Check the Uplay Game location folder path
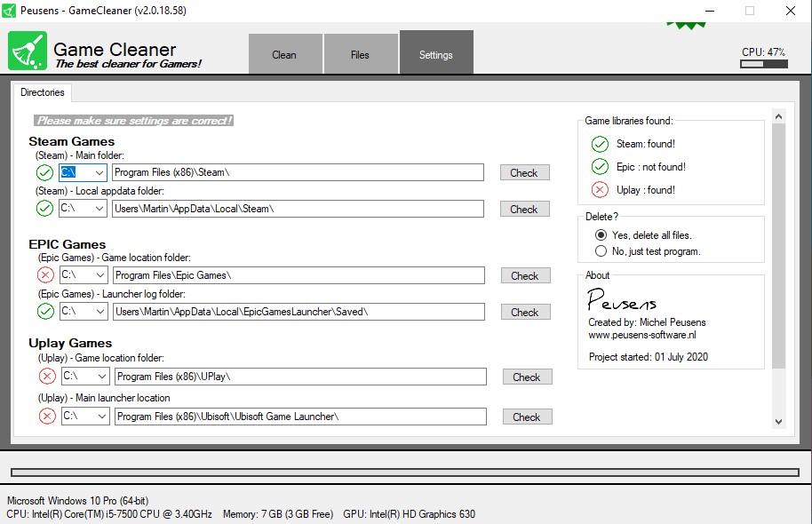Image resolution: width=812 pixels, height=524 pixels. (x=527, y=377)
